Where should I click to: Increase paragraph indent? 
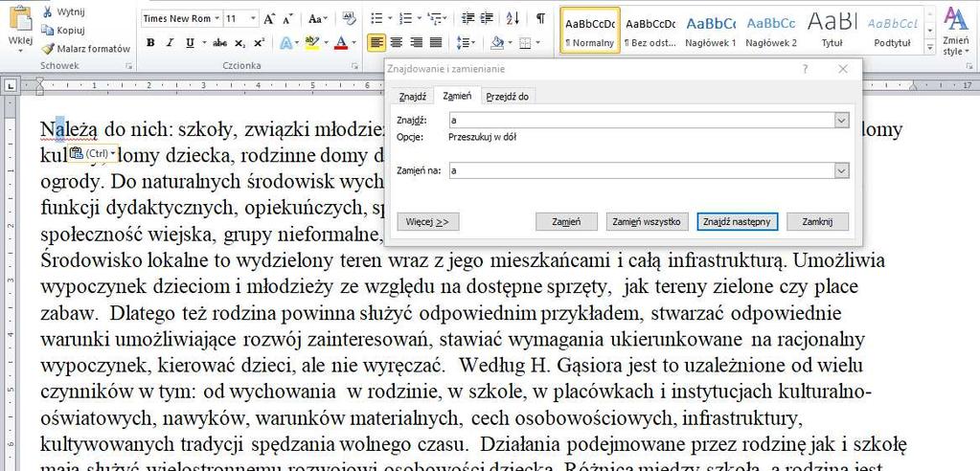tap(485, 19)
